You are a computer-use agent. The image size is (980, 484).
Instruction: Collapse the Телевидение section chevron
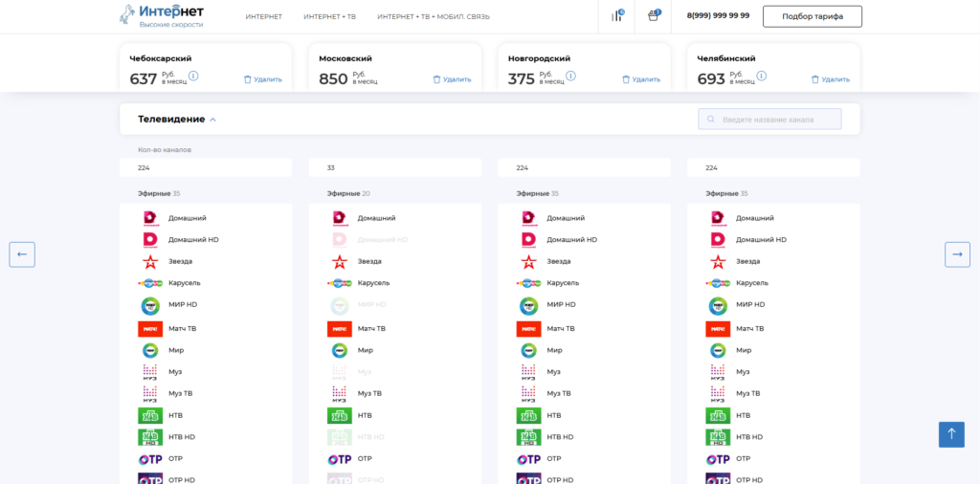212,120
